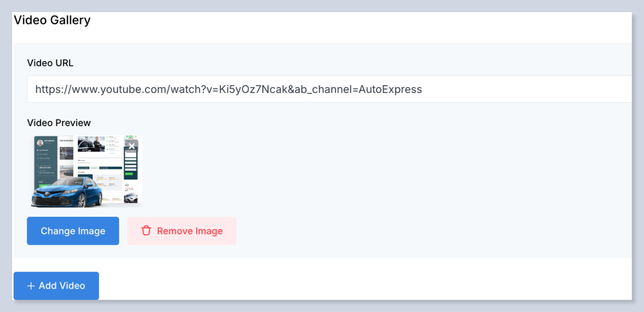Click the plus icon on Add Video
Screen dimensions: 644x312
31,286
